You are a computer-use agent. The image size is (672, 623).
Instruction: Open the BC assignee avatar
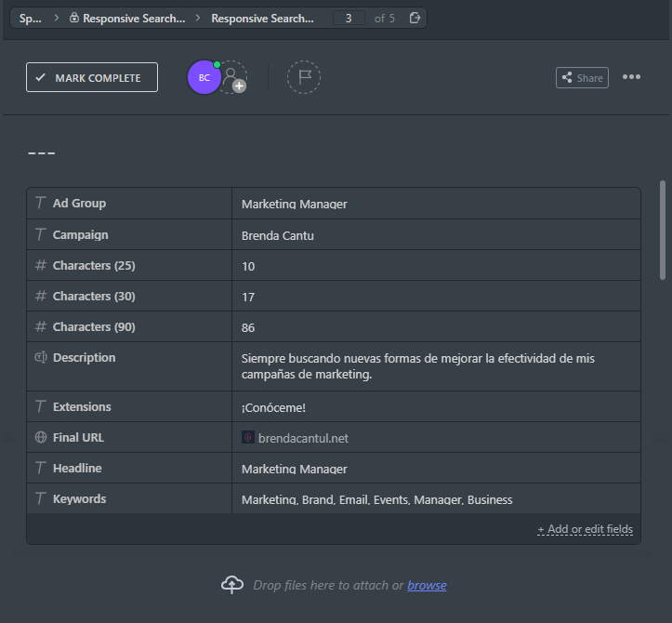(204, 78)
